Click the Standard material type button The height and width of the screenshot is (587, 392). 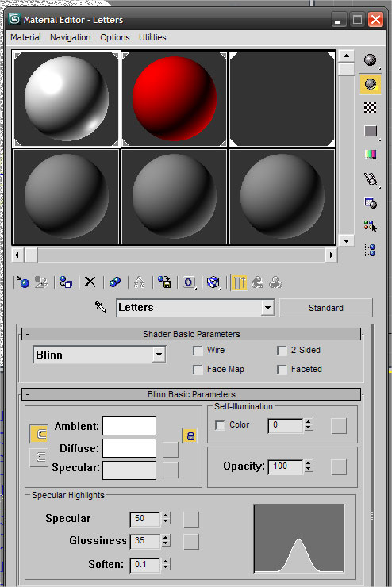[x=326, y=308]
